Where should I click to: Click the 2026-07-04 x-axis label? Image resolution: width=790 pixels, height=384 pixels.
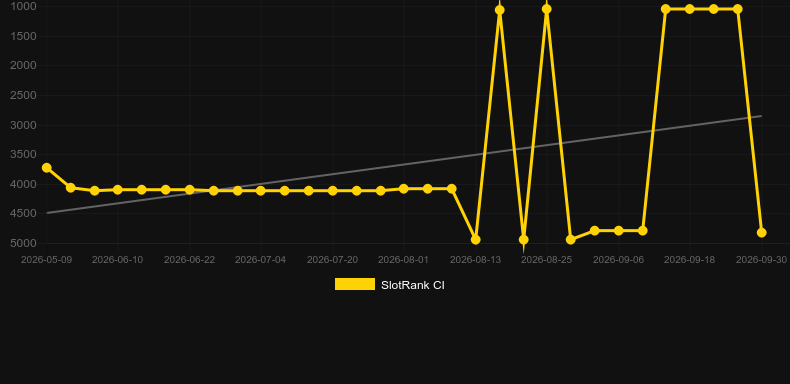(260, 260)
